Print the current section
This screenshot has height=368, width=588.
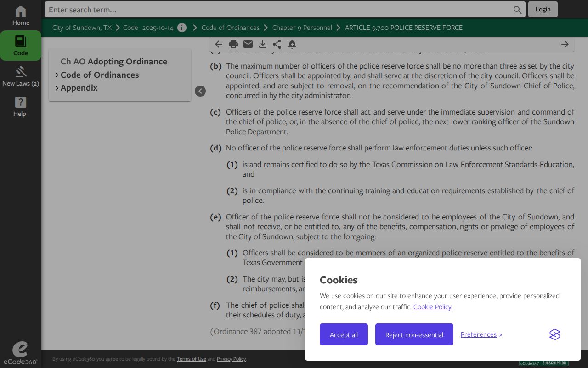coord(233,44)
